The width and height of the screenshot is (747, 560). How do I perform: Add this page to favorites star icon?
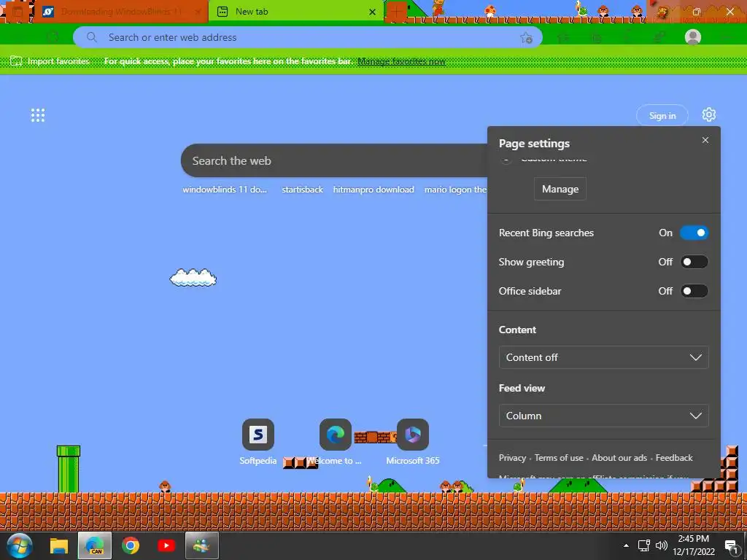pos(527,38)
